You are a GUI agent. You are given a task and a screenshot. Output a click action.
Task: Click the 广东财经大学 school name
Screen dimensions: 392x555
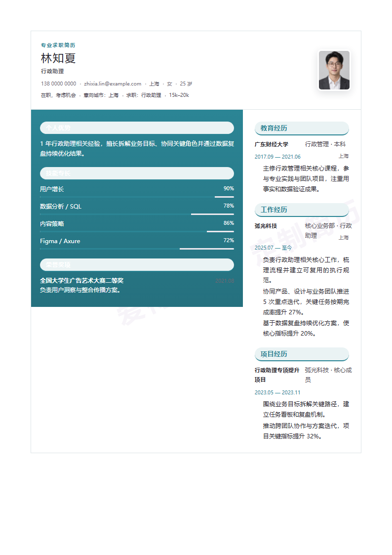pos(272,144)
